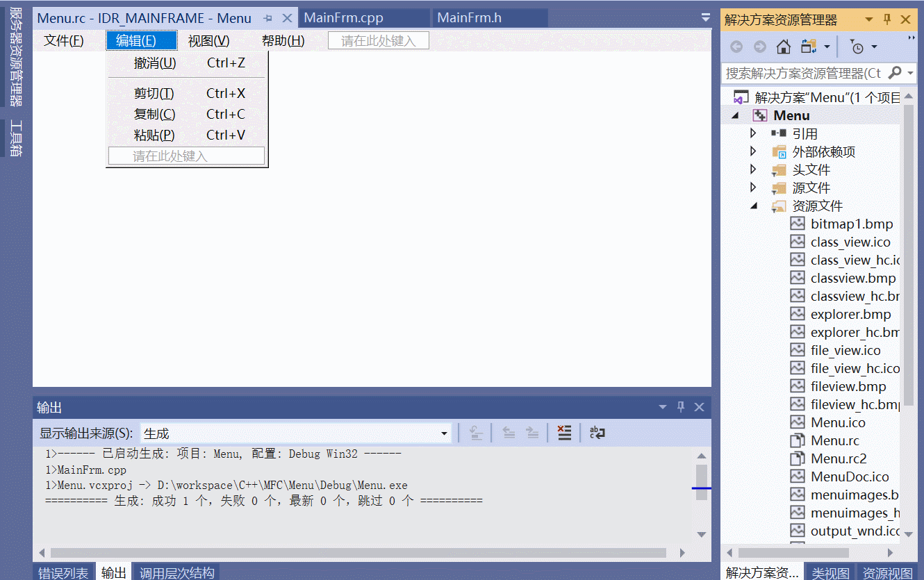This screenshot has height=580, width=924.
Task: Open output panel window position dropdown
Action: [663, 407]
